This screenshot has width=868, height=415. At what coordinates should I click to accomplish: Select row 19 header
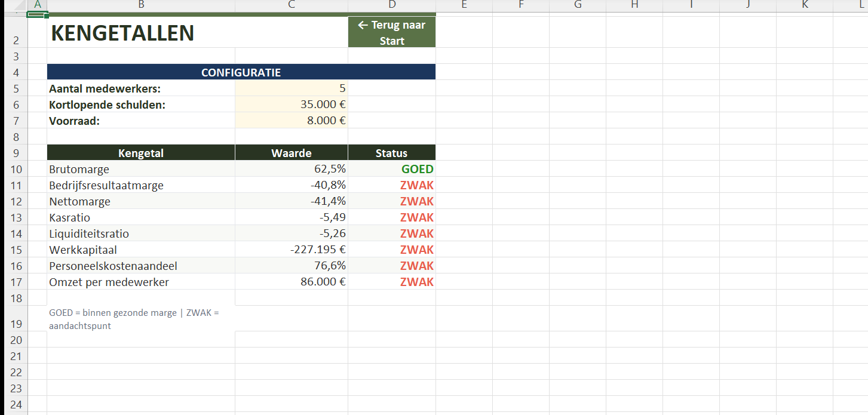(x=16, y=324)
